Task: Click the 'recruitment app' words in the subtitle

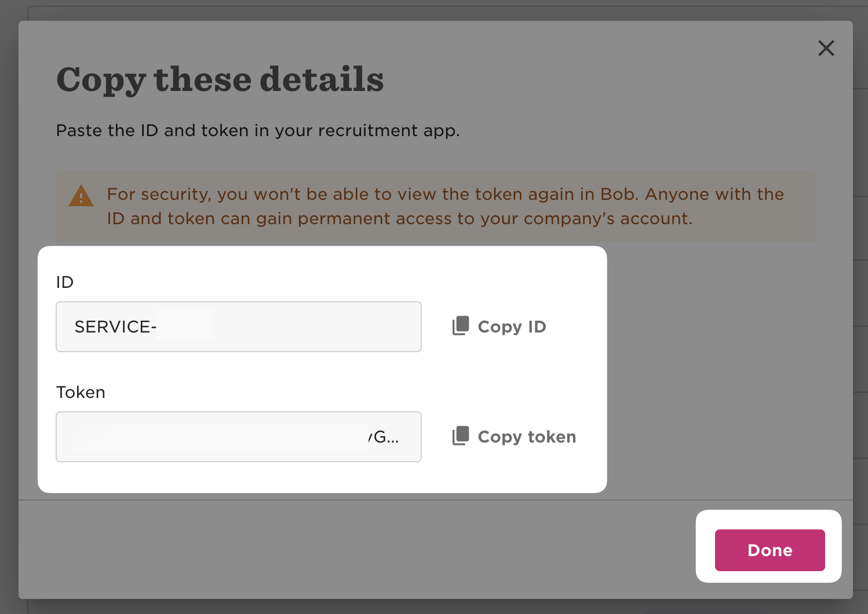Action: [388, 131]
